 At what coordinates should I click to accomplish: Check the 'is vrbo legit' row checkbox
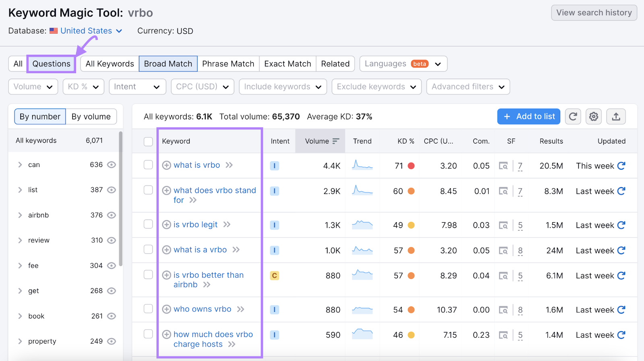(x=148, y=224)
